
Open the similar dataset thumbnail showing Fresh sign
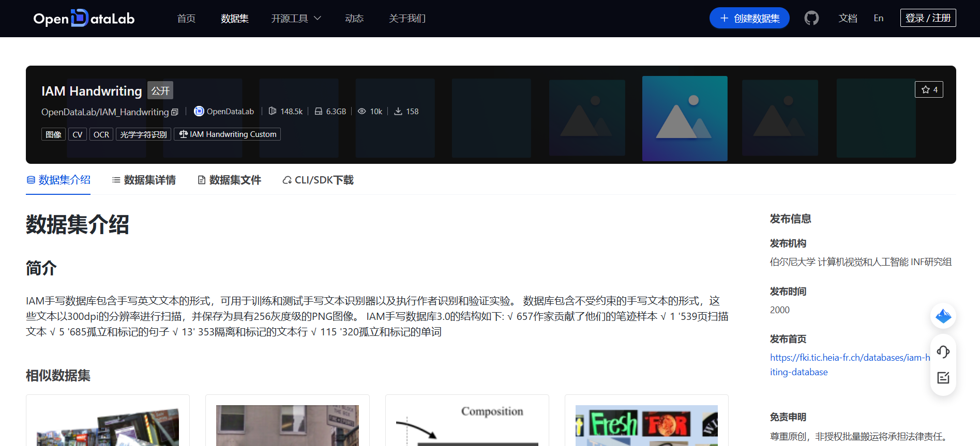coord(646,425)
